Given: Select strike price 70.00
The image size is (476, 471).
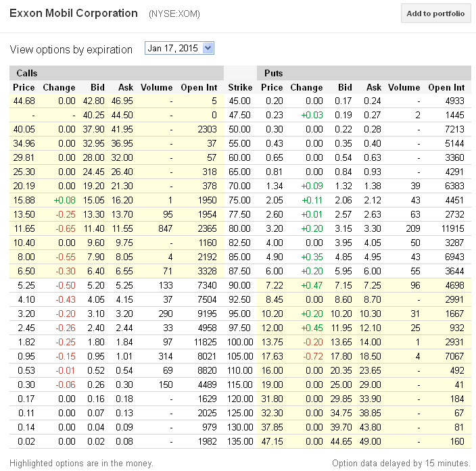Looking at the screenshot, I should coord(239,186).
